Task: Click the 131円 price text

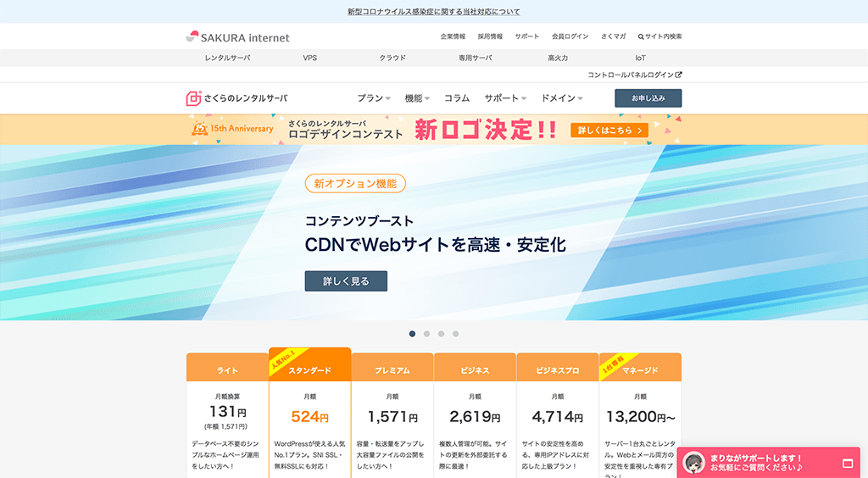Action: [x=227, y=412]
